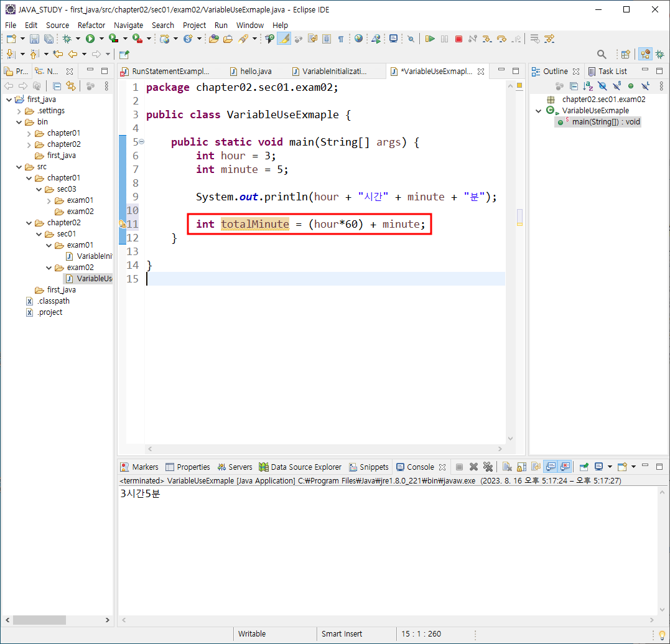Toggle Sort alphabetically in Outline

588,86
